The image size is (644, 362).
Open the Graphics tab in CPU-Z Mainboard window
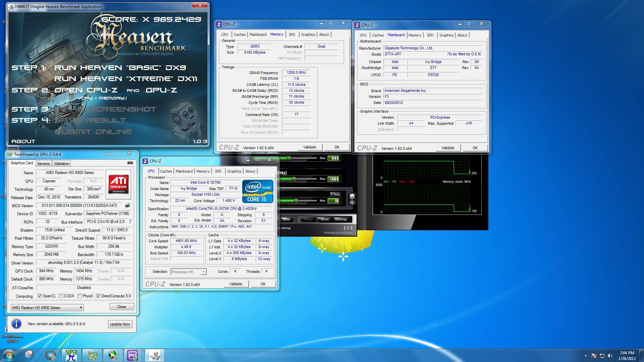click(x=446, y=35)
